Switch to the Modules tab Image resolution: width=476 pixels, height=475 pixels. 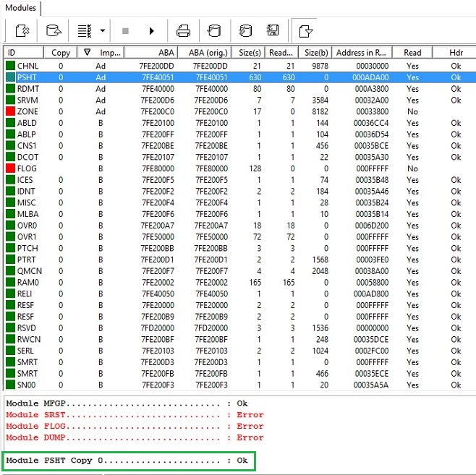click(21, 8)
